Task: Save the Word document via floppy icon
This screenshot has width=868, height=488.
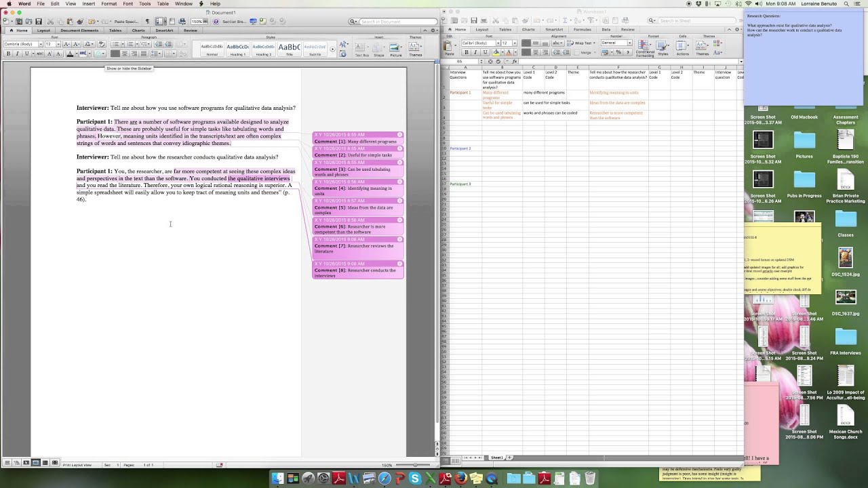Action: click(38, 22)
